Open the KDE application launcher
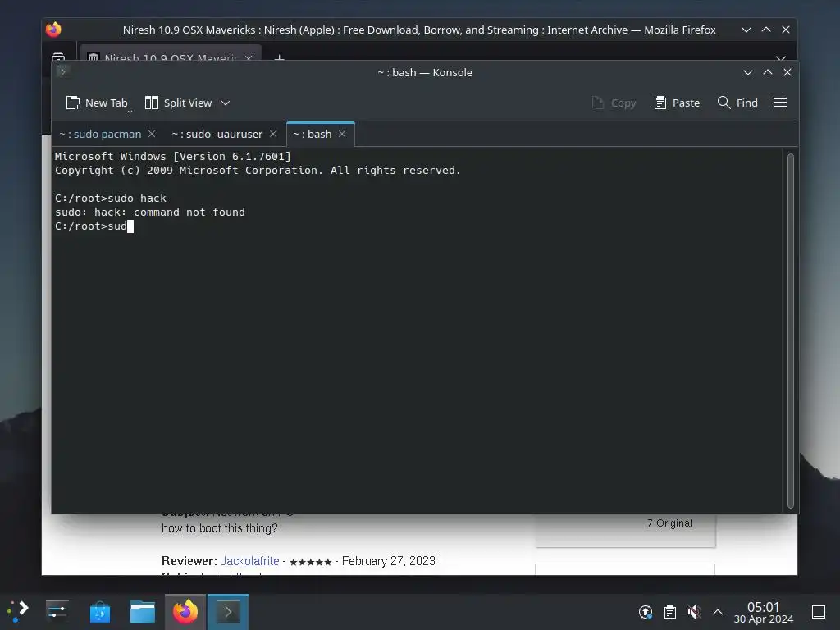840x630 pixels. click(x=18, y=611)
